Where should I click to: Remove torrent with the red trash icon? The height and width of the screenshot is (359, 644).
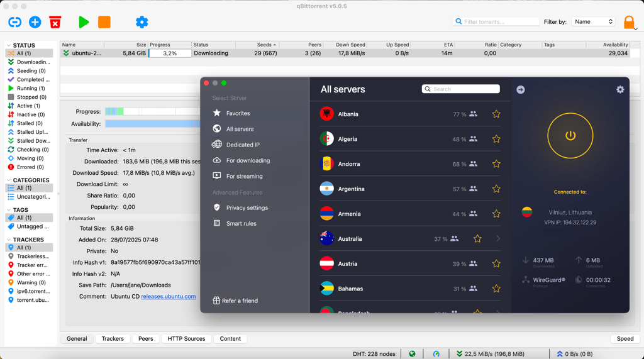point(55,22)
